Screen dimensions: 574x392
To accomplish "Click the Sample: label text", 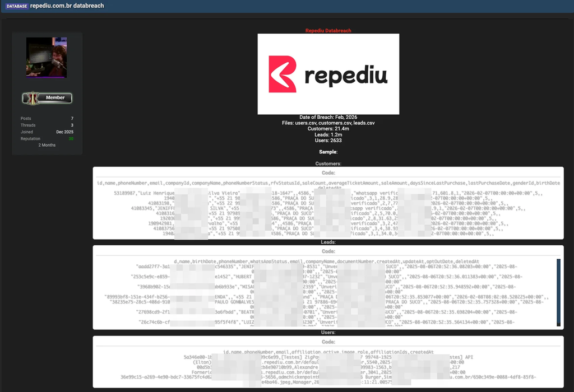I will pos(328,151).
